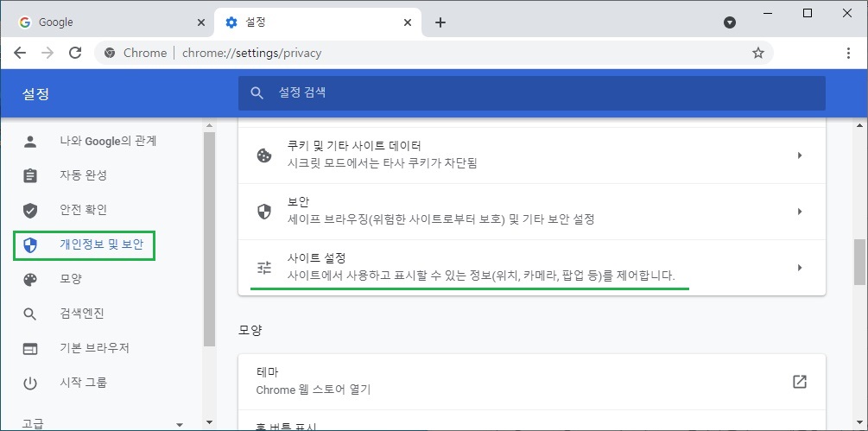Open the Chrome three-dot menu
The width and height of the screenshot is (868, 431).
(x=849, y=53)
